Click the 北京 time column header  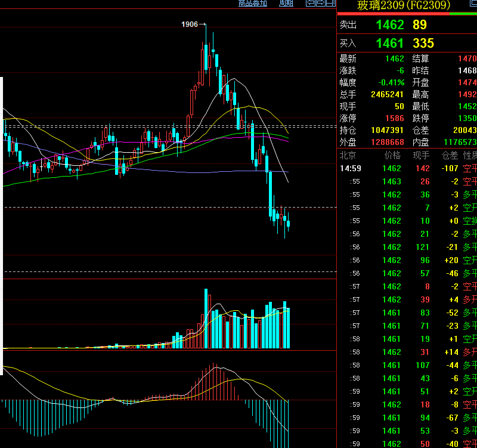[348, 156]
